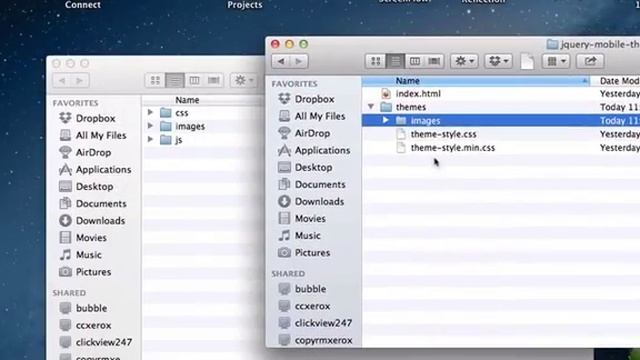Sort background window by Name column

coord(204,100)
